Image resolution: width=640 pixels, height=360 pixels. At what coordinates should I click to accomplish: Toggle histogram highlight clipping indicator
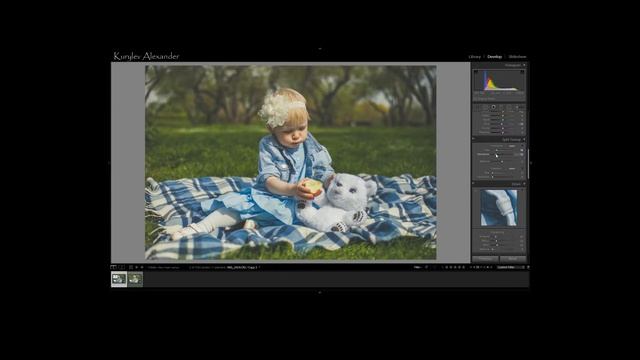pyautogui.click(x=522, y=72)
